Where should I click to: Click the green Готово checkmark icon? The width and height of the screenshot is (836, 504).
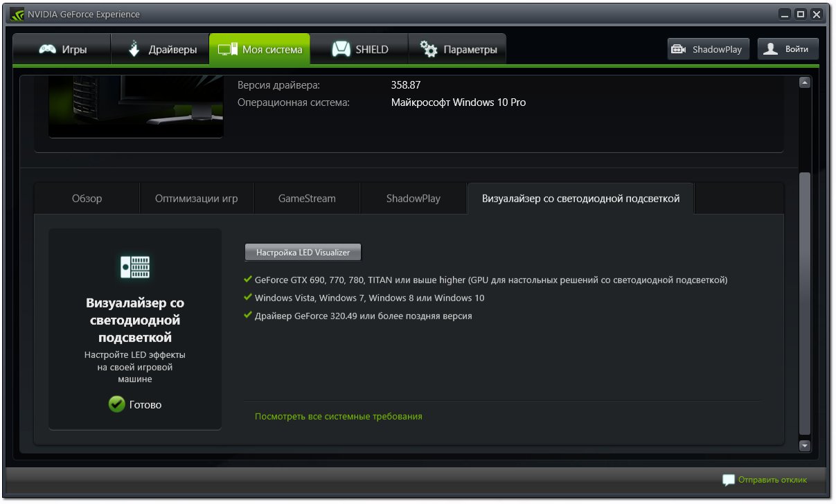(117, 404)
